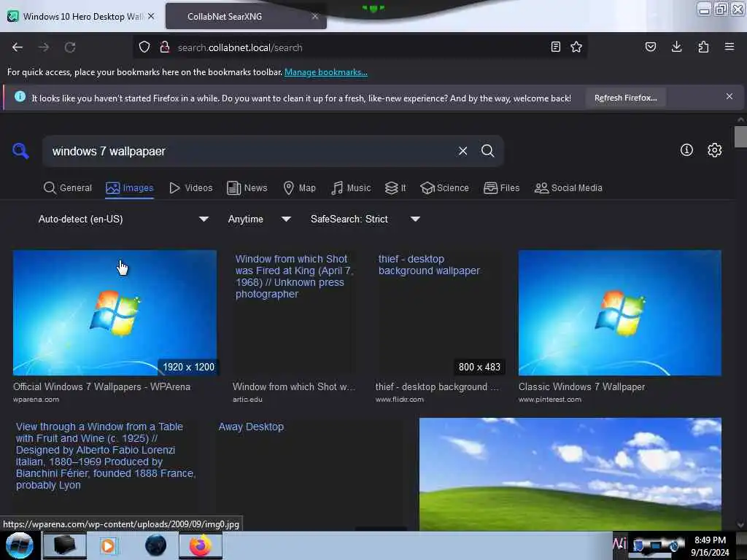Open Classic Windows 7 Wallpaper thumbnail

pyautogui.click(x=620, y=313)
